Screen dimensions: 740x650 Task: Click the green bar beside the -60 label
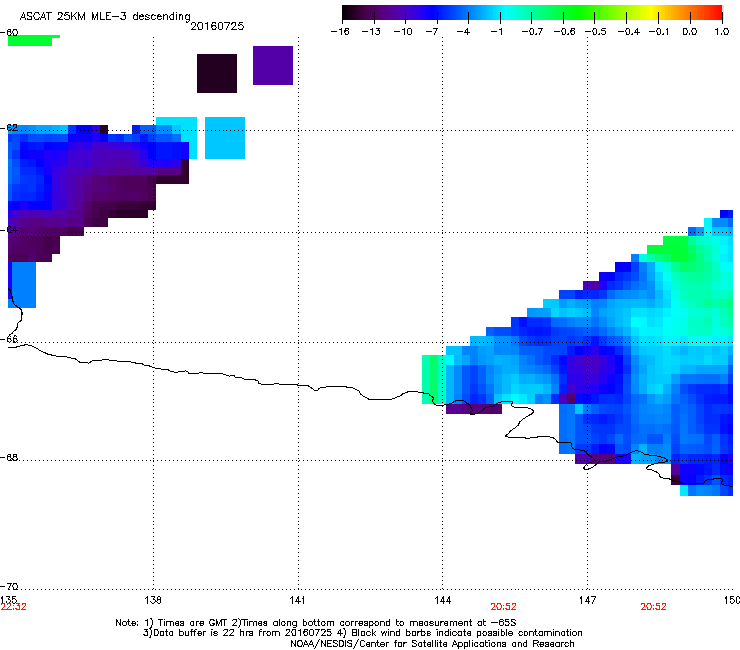tap(32, 41)
